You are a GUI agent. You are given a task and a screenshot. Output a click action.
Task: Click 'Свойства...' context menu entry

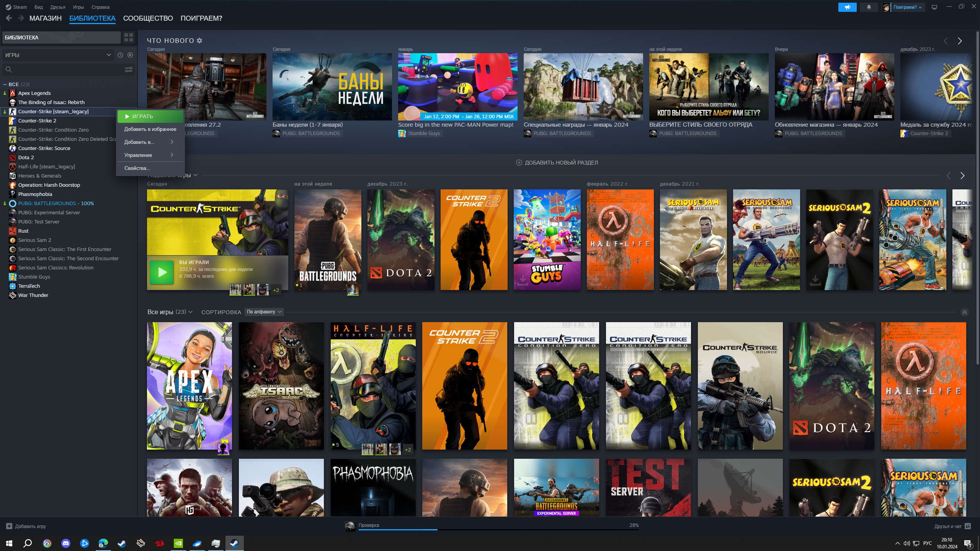click(137, 168)
